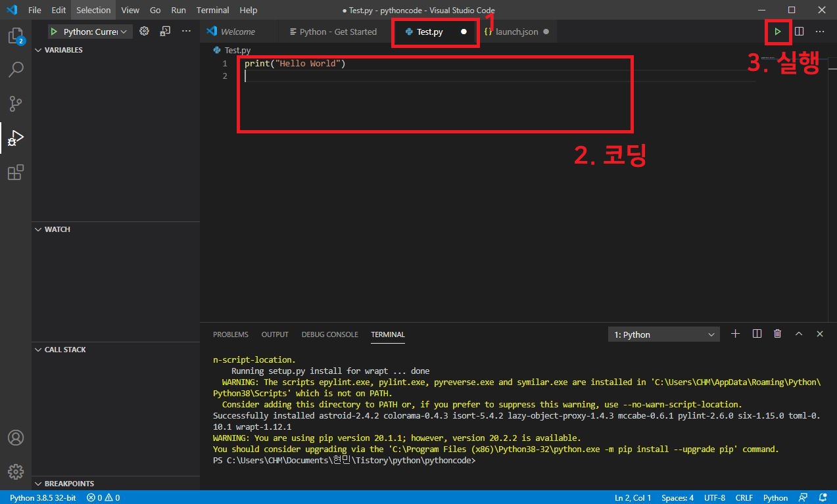837x504 pixels.
Task: Collapse the WATCH section
Action: 53,229
